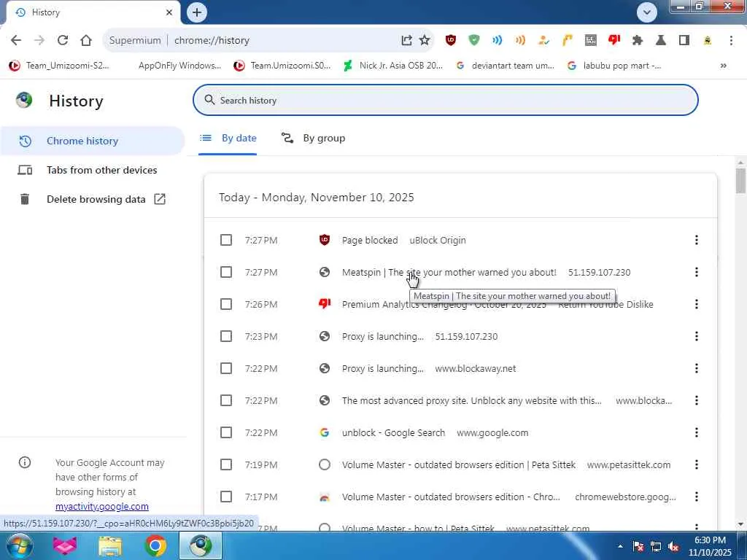
Task: Open Team_Umizoomi-S2 bookmark
Action: point(59,66)
